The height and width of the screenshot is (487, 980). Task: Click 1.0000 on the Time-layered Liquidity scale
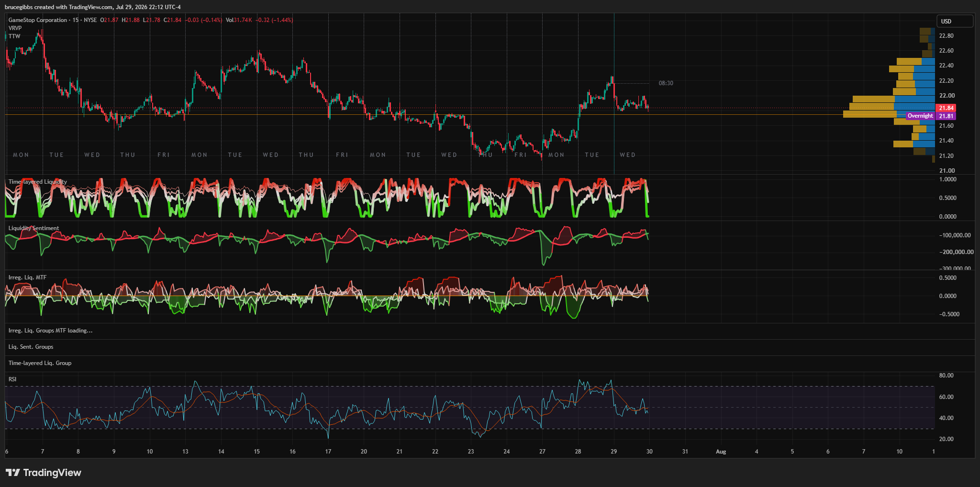(x=947, y=179)
